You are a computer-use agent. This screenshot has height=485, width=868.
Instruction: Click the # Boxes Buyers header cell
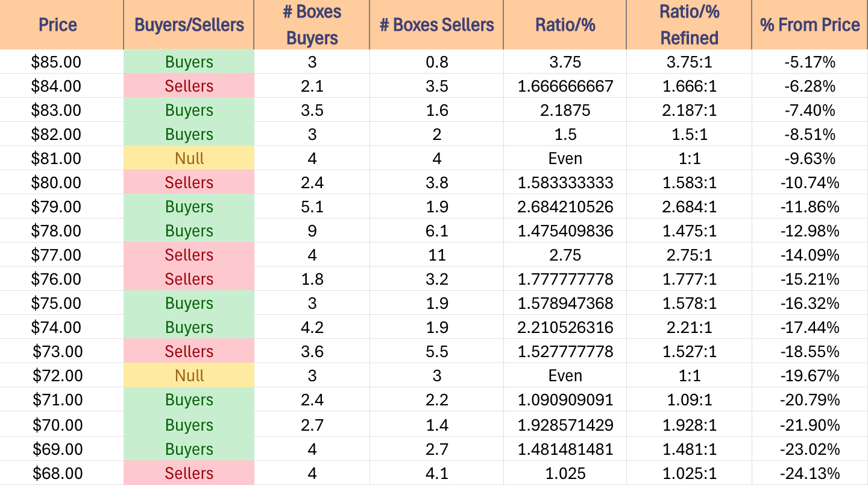(312, 25)
